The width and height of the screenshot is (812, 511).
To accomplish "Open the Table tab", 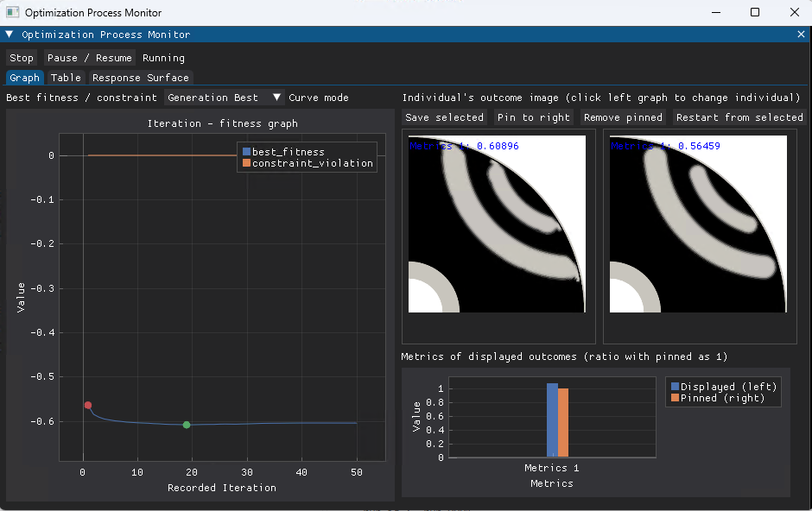I will pyautogui.click(x=66, y=78).
